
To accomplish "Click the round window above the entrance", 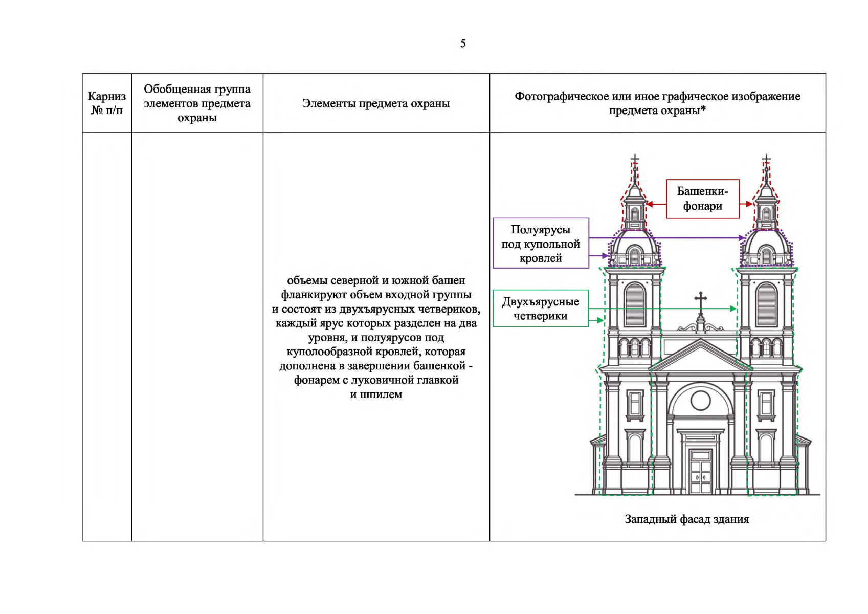I will tap(700, 400).
